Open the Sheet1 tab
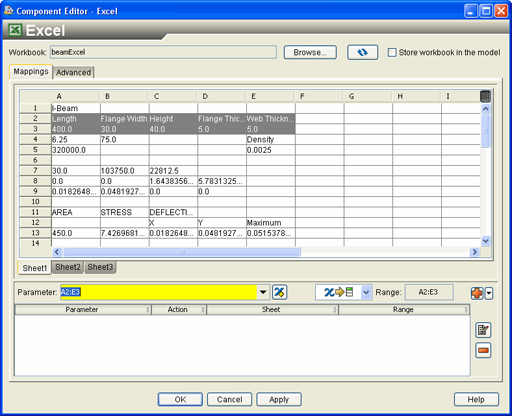 pyautogui.click(x=35, y=268)
